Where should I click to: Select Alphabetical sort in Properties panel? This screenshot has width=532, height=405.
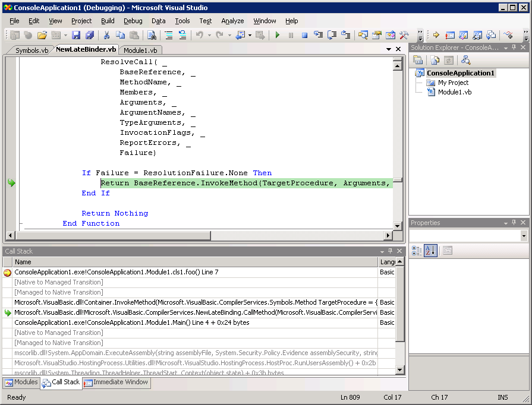click(430, 251)
